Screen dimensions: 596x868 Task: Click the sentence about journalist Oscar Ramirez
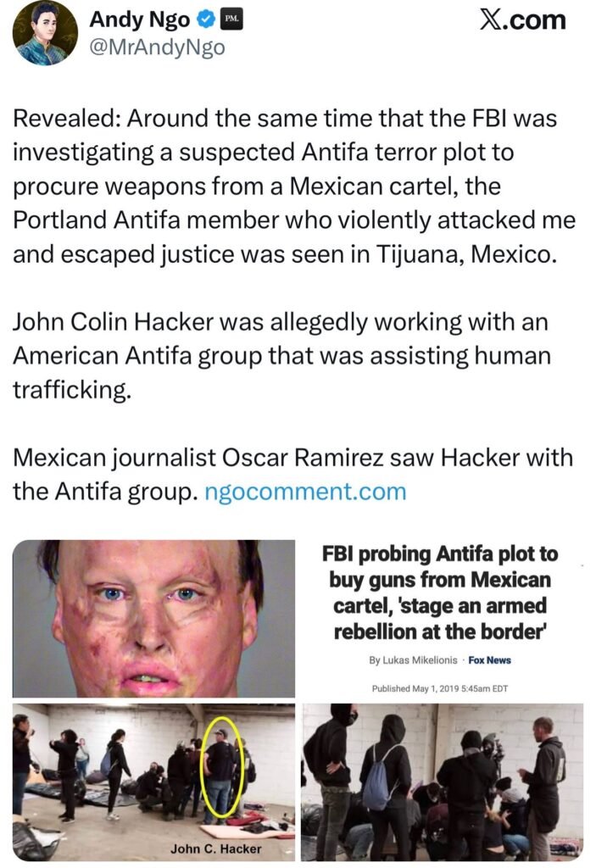click(292, 475)
